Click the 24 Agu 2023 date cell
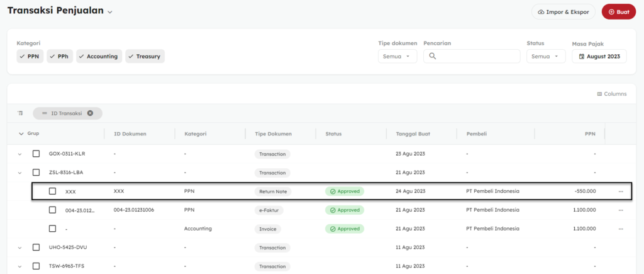Image resolution: width=644 pixels, height=274 pixels. pyautogui.click(x=410, y=191)
